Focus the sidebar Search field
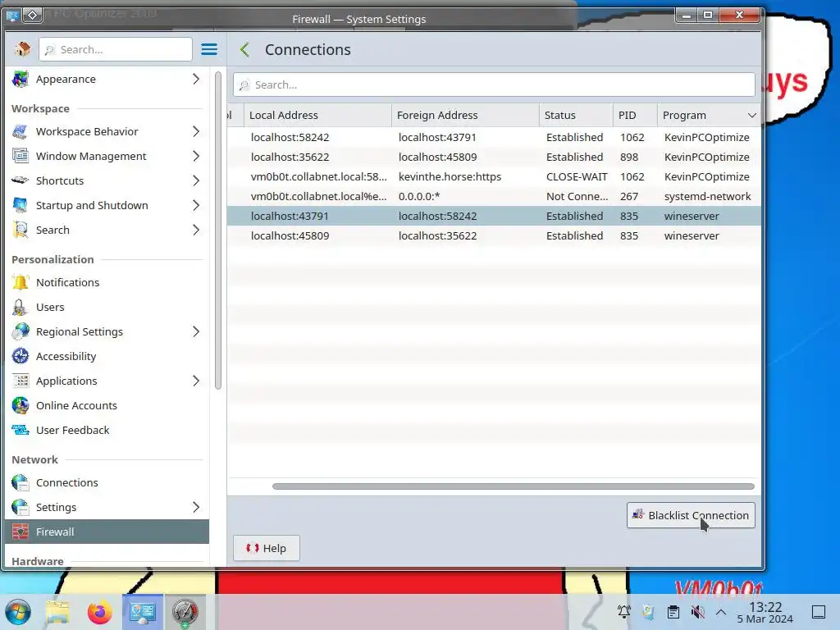Image resolution: width=840 pixels, height=630 pixels. (x=115, y=49)
